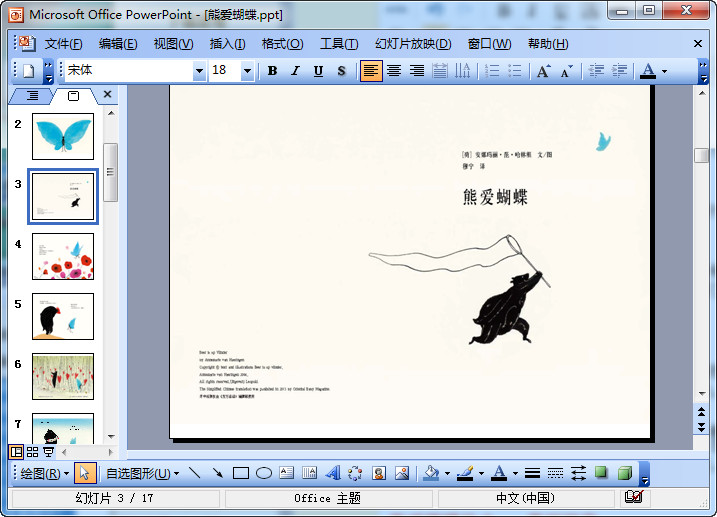Viewport: 717px width, 517px height.
Task: Click the Shadow Style icon
Action: tap(601, 473)
